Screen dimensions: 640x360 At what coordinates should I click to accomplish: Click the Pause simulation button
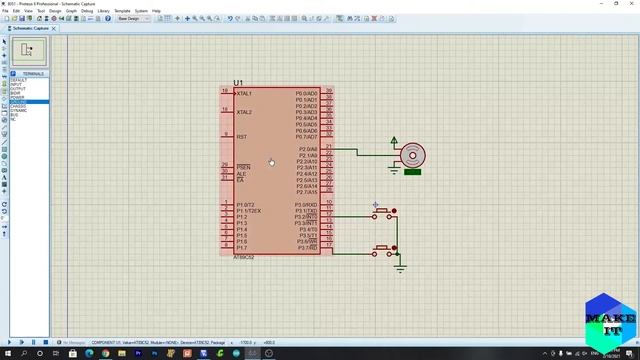click(33, 342)
